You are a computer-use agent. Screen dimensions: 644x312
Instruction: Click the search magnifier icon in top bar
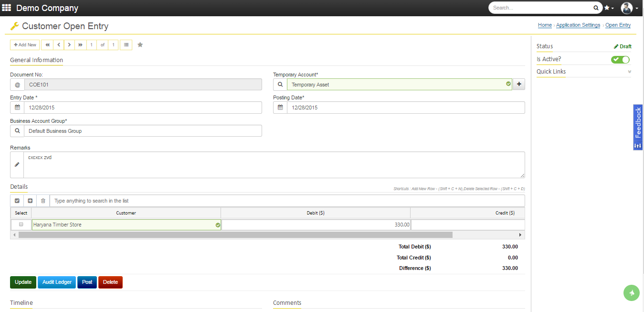596,8
